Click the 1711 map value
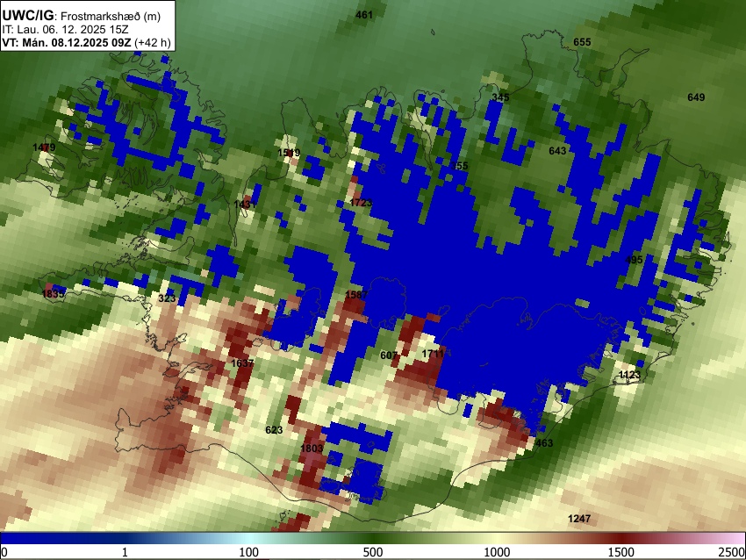 click(433, 353)
